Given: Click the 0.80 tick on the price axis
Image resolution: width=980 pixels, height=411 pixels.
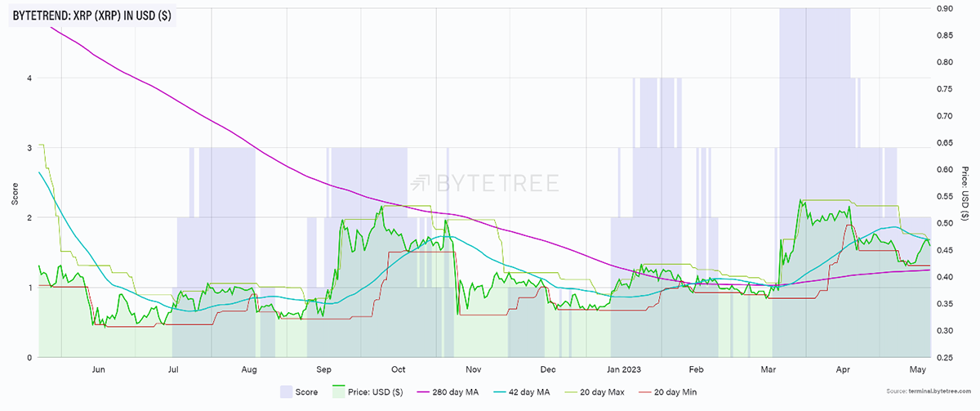Looking at the screenshot, I should coord(943,62).
